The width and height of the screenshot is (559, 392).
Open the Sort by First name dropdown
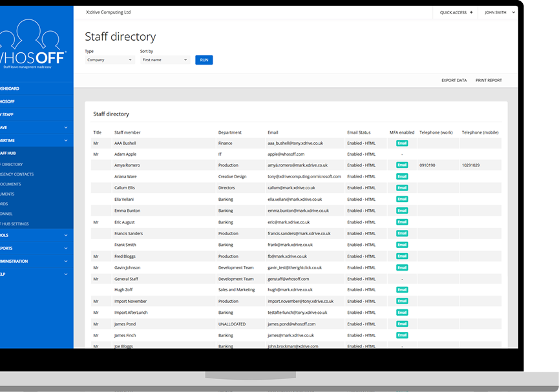coord(165,60)
